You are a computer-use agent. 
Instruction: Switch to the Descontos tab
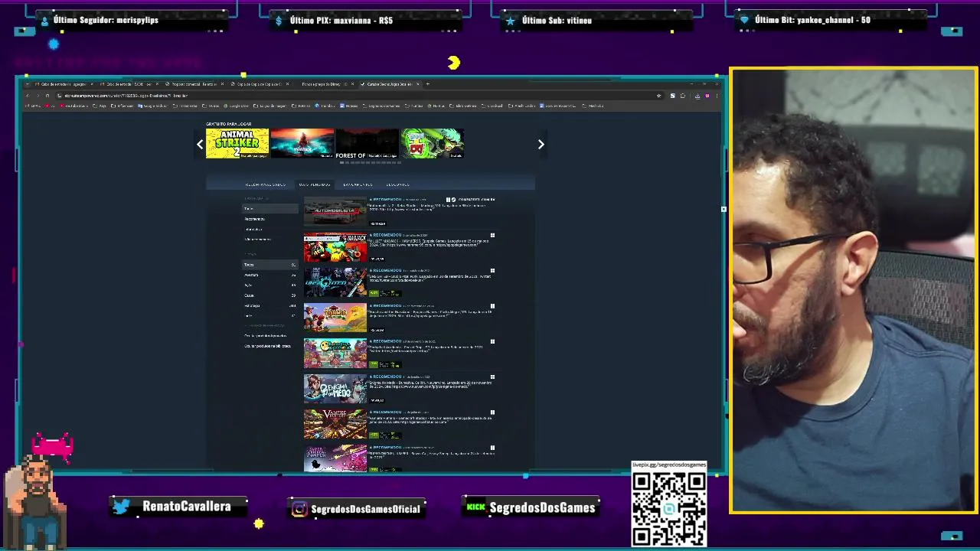click(397, 184)
